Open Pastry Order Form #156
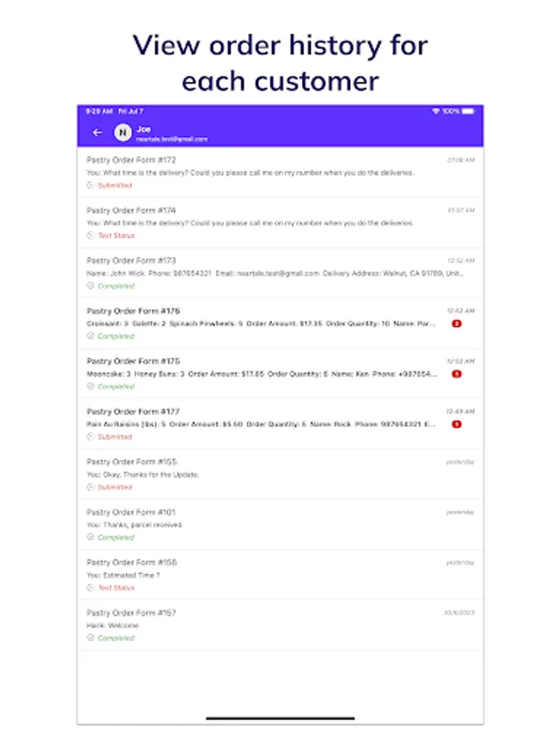Screen dimensions: 560x747 click(280, 574)
